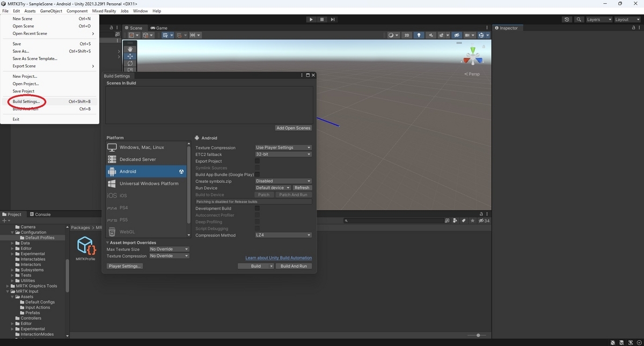Viewport: 644px width, 346px height.
Task: Select Build Settings... menu entry
Action: [26, 101]
